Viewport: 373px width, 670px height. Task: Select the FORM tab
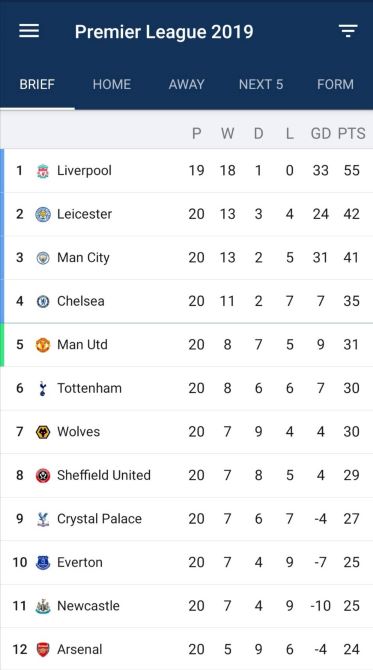click(335, 84)
